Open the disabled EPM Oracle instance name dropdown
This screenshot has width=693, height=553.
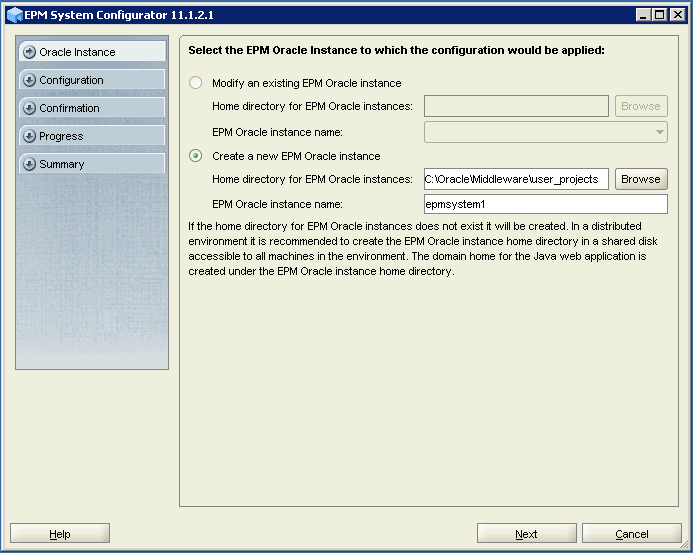(x=545, y=132)
